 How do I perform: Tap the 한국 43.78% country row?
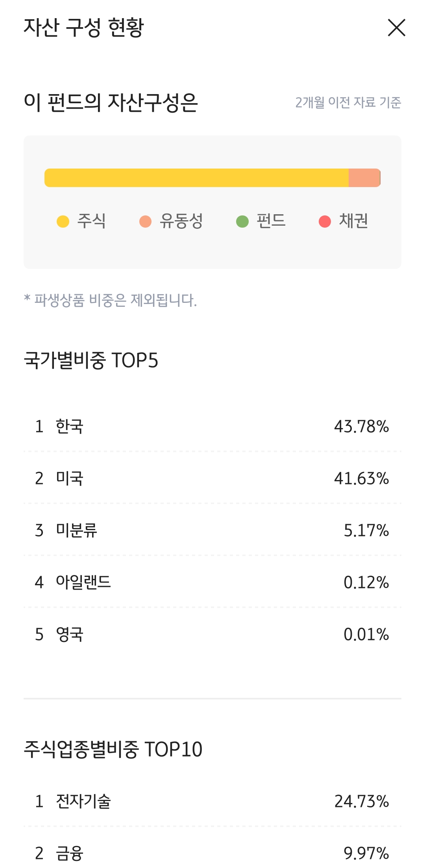(213, 427)
